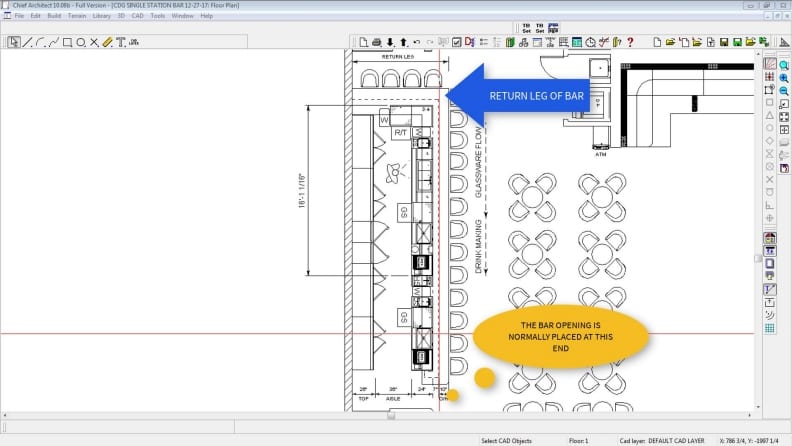Select the leader text tool
This screenshot has height=446, width=792.
pos(134,42)
